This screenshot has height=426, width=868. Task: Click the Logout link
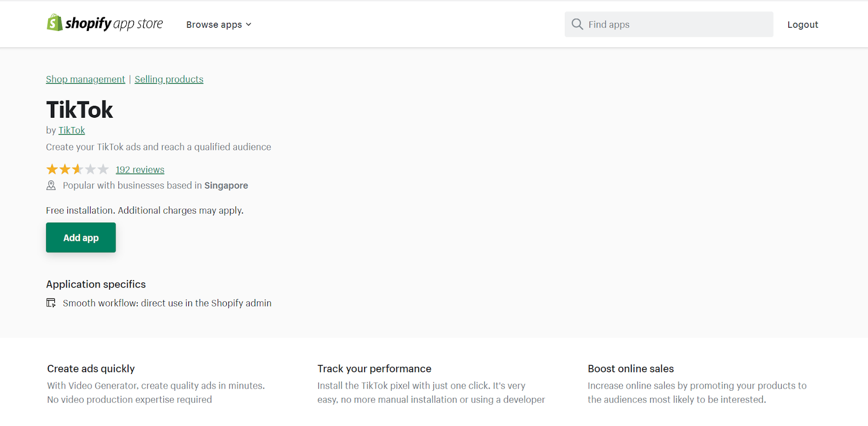click(802, 24)
